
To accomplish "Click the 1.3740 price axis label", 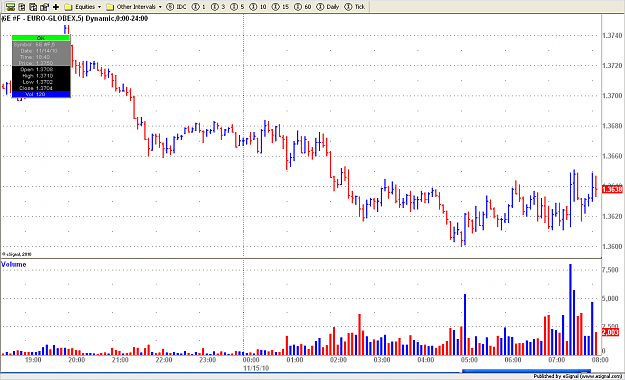I will 612,35.
